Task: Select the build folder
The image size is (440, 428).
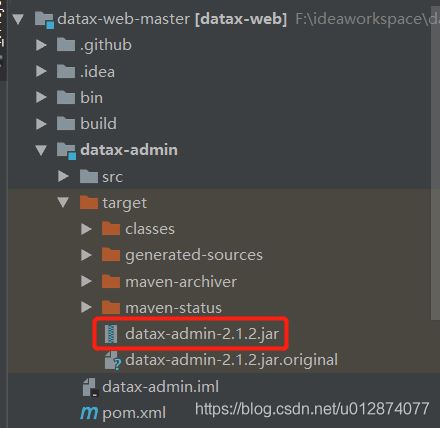Action: 87,124
